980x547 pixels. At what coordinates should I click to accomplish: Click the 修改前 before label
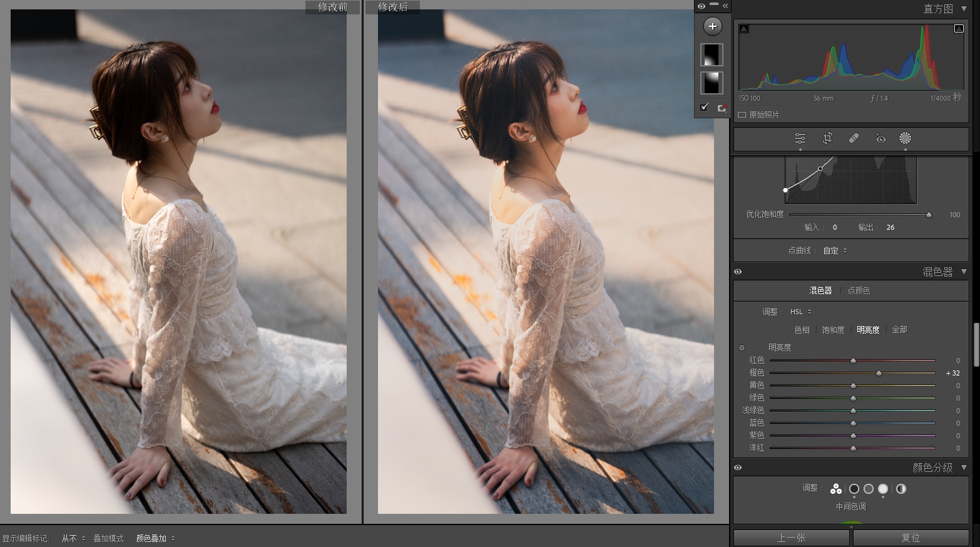(332, 7)
